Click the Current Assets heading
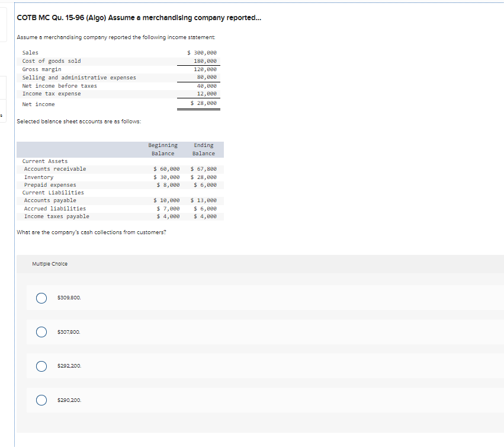 tap(45, 161)
